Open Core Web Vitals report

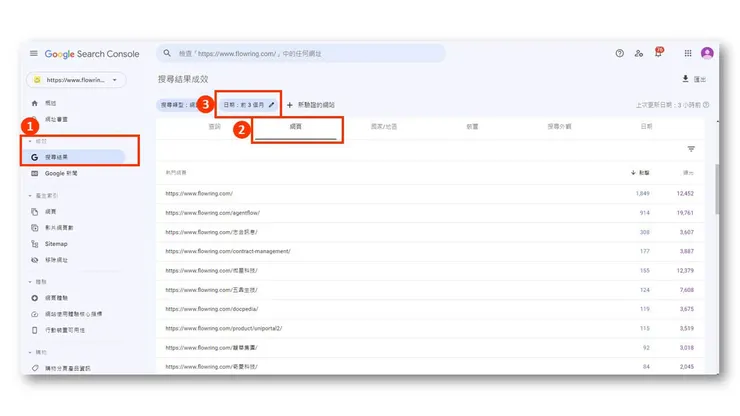(66, 314)
